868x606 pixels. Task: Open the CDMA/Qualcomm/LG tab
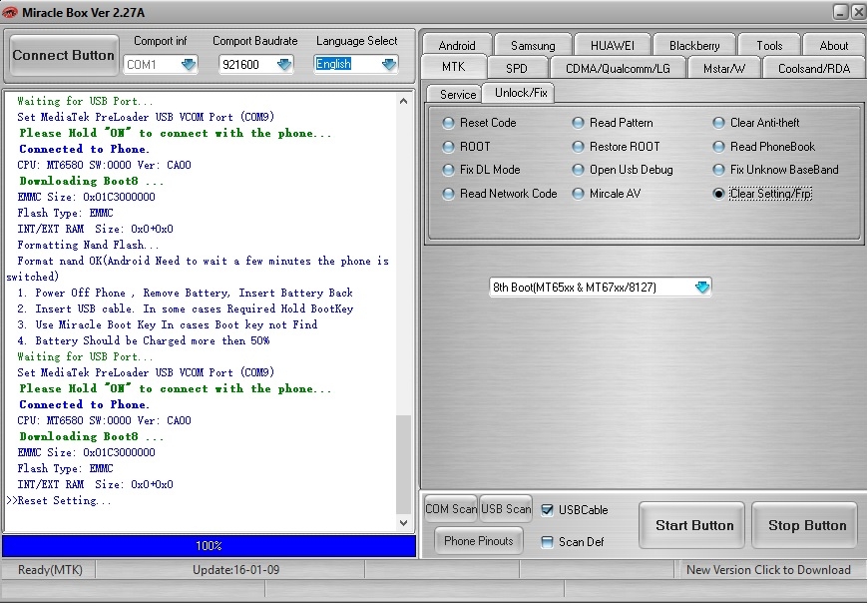618,68
